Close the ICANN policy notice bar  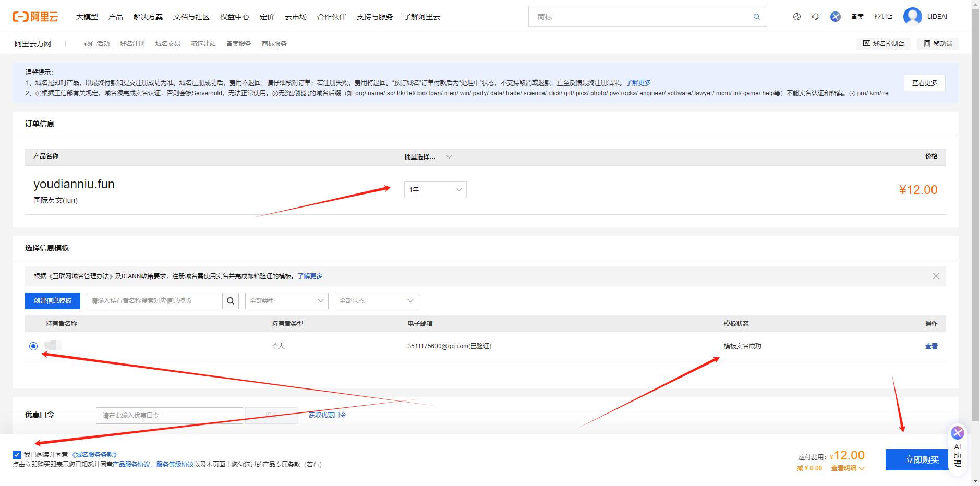(x=936, y=276)
